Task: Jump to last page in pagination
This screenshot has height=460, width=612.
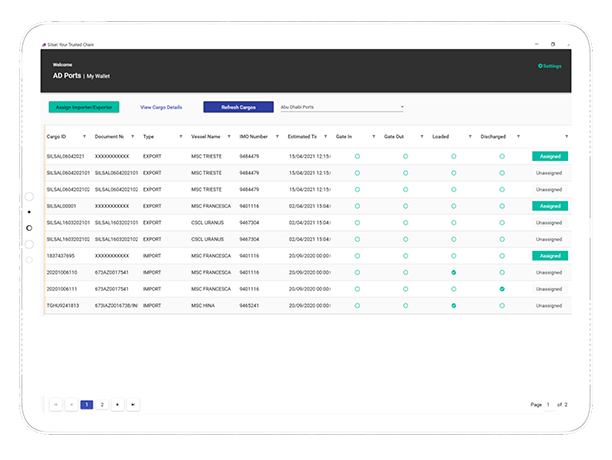Action: (x=133, y=404)
